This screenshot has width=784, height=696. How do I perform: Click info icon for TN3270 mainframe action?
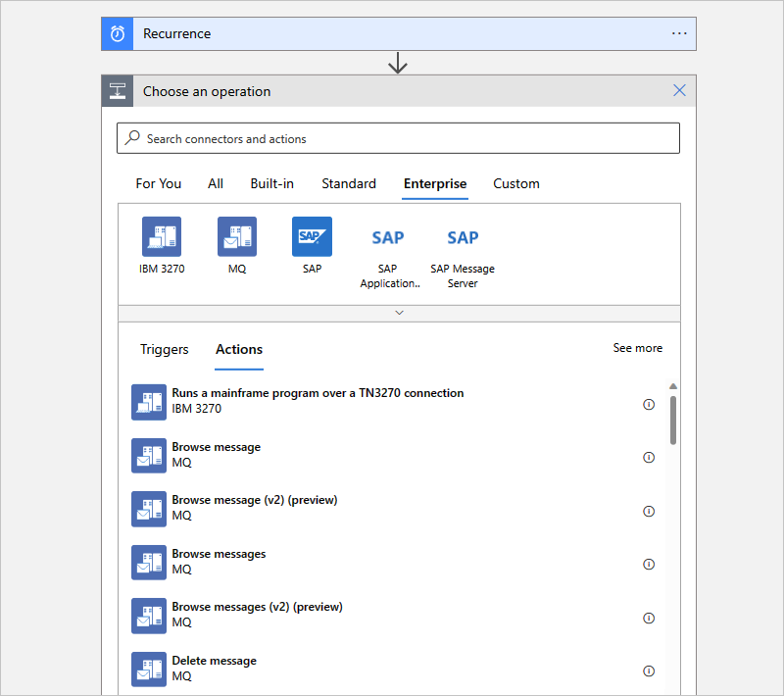click(649, 404)
